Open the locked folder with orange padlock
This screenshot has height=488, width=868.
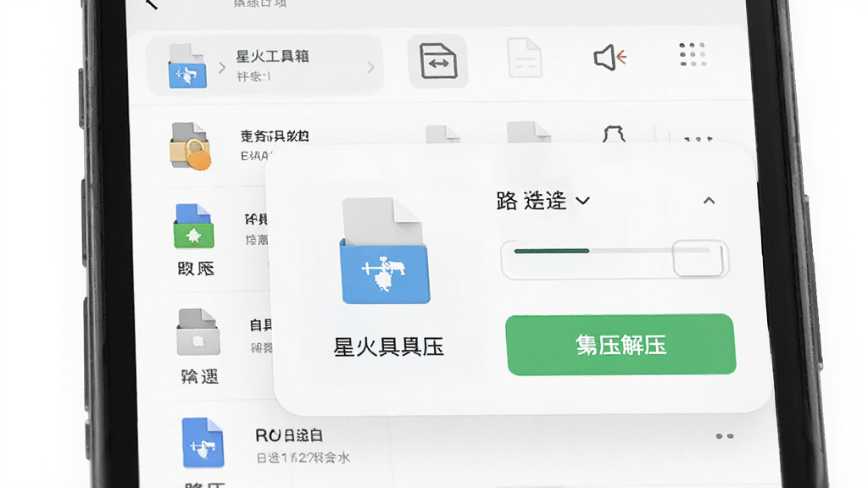pyautogui.click(x=190, y=146)
